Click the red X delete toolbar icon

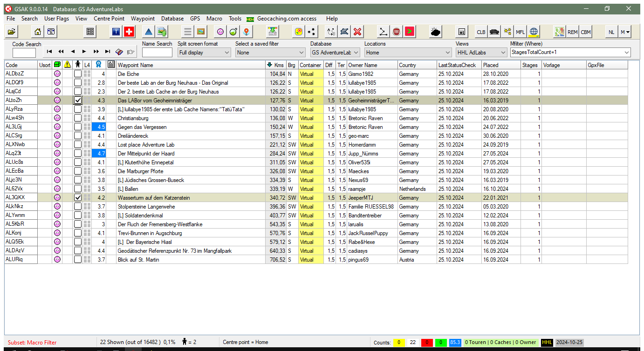coord(357,32)
